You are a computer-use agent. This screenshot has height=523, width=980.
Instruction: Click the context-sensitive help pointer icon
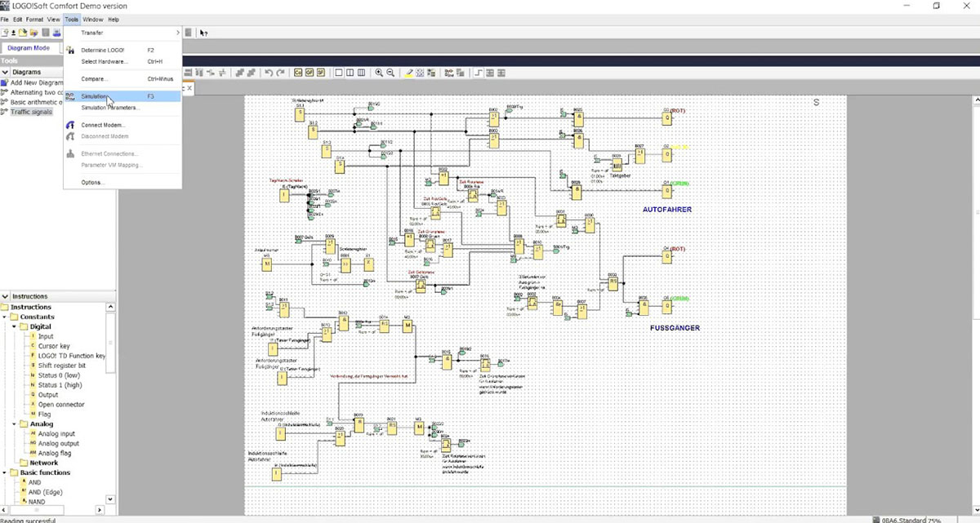point(203,33)
